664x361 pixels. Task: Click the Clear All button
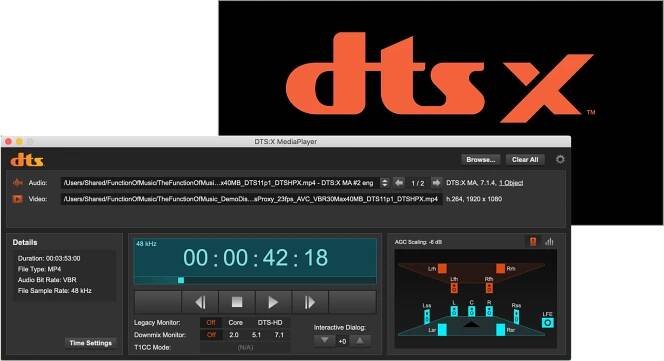click(x=525, y=160)
